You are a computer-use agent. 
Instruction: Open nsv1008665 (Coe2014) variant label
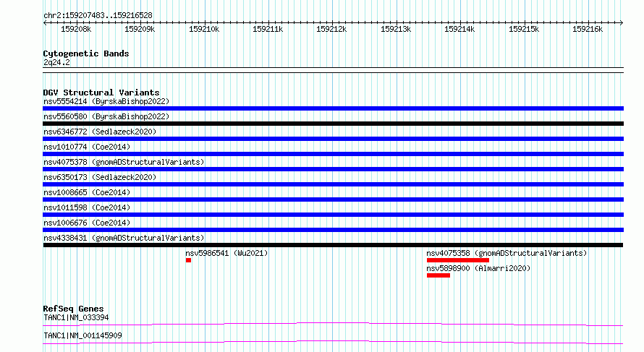pos(87,192)
